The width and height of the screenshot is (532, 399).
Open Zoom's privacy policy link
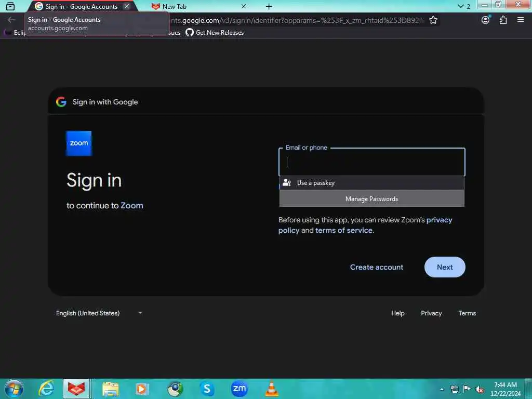click(x=439, y=220)
